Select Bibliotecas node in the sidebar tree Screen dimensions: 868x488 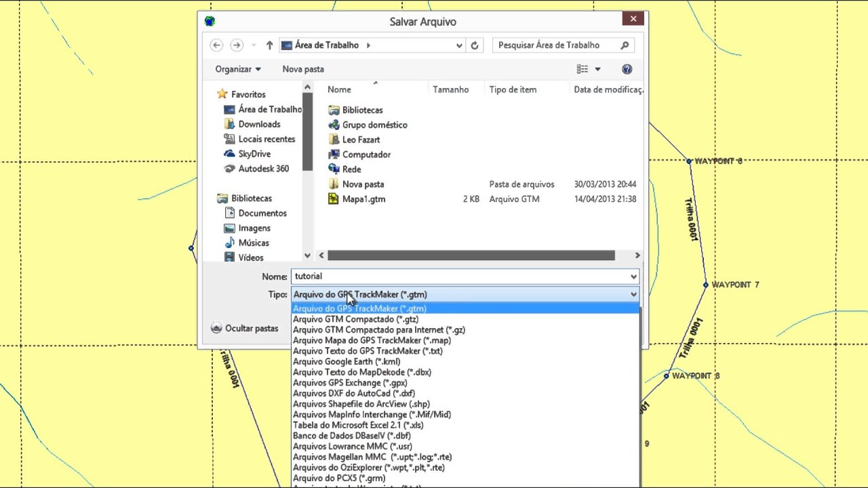252,199
